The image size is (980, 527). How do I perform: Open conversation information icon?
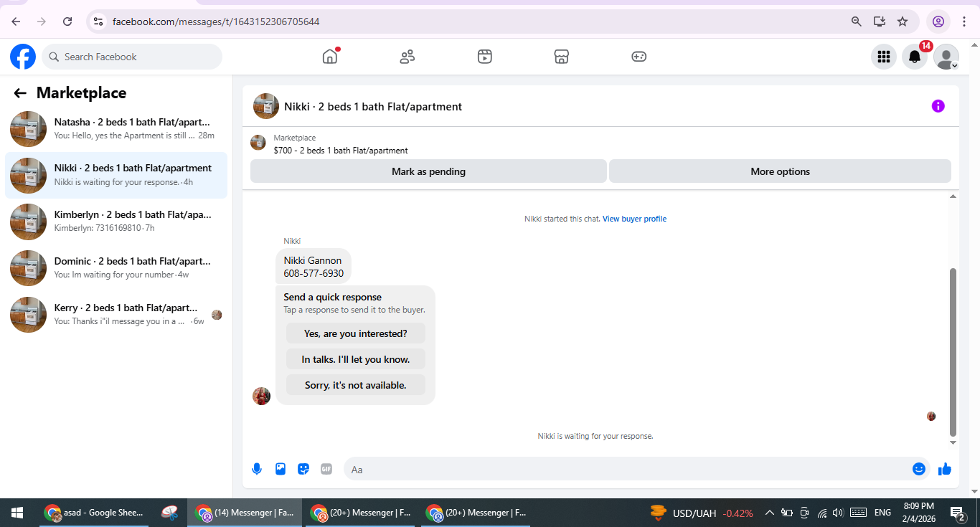(938, 106)
